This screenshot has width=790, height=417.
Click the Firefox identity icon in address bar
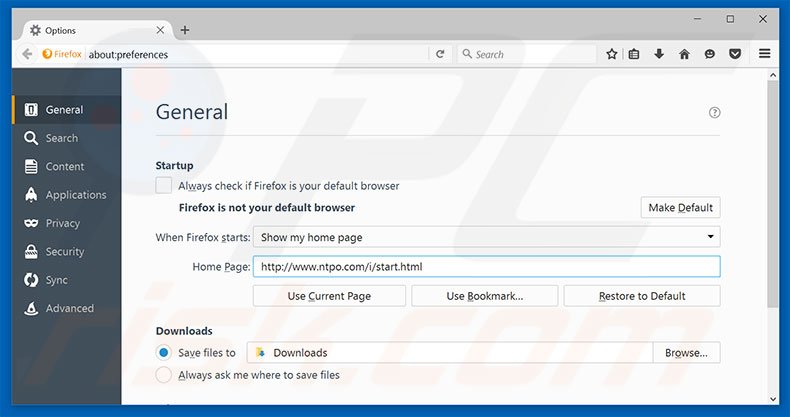click(x=62, y=54)
